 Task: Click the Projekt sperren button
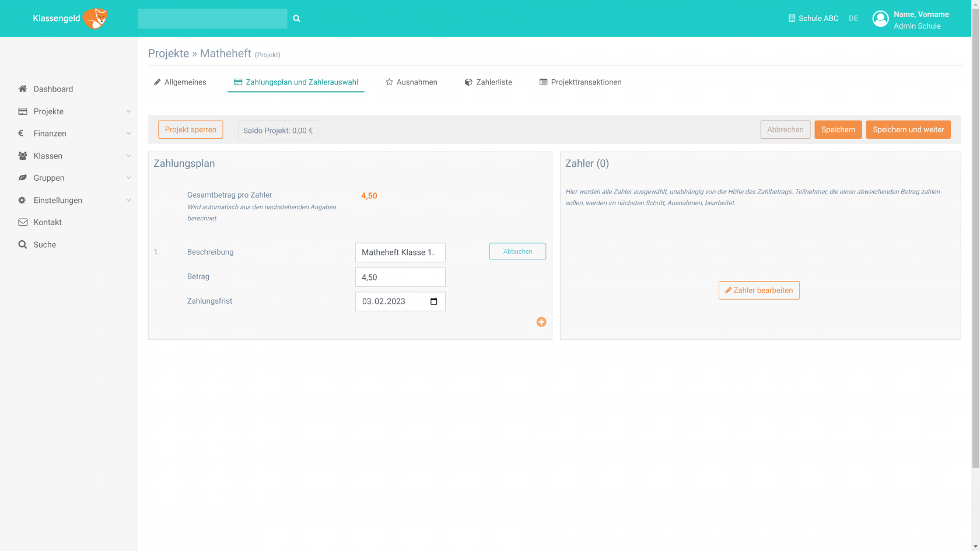[x=190, y=129]
